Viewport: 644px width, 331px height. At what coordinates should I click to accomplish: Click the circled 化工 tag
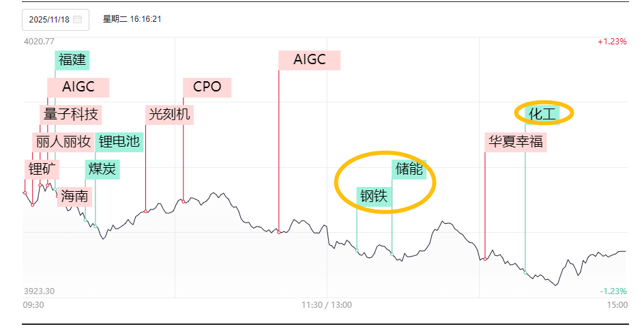coord(542,114)
